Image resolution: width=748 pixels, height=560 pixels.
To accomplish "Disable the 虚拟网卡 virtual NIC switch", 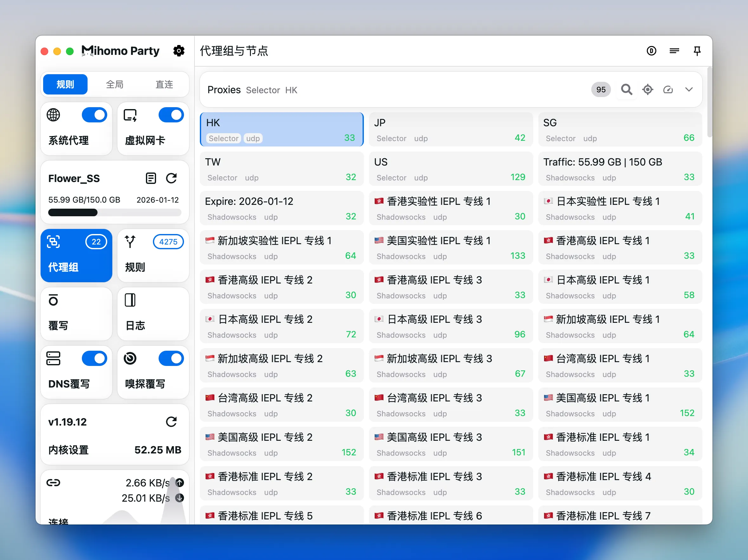I will 171,115.
